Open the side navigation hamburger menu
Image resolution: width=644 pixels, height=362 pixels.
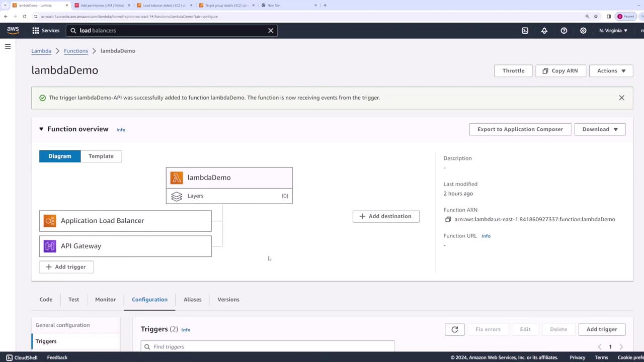[x=8, y=47]
